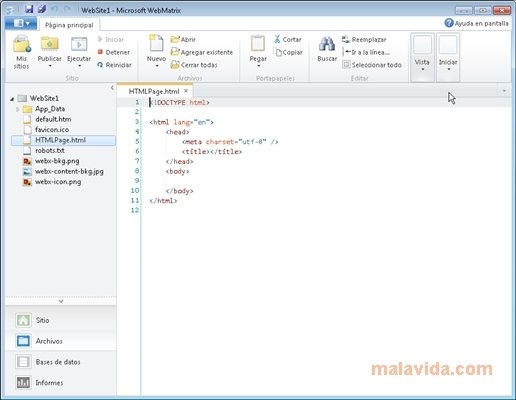Switch to the Informes workspace
Image resolution: width=516 pixels, height=400 pixels.
61,383
